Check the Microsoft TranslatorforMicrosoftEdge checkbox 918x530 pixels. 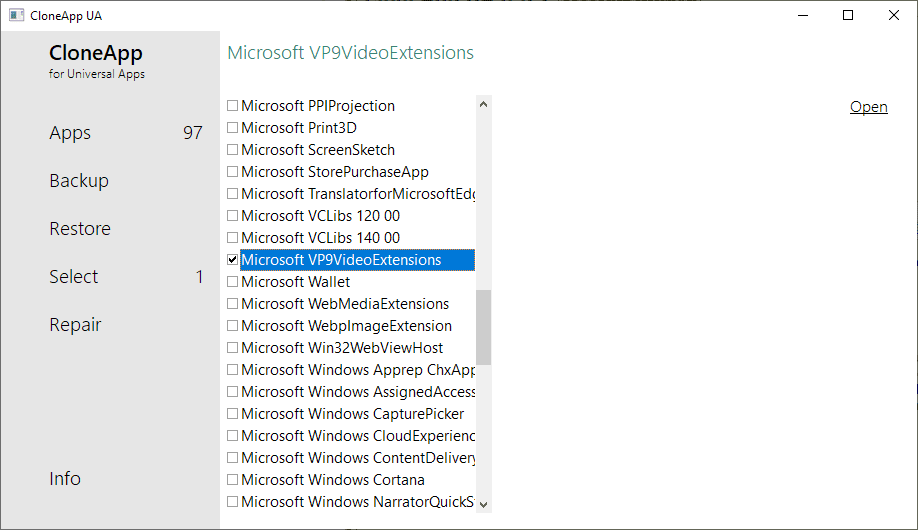coord(232,193)
